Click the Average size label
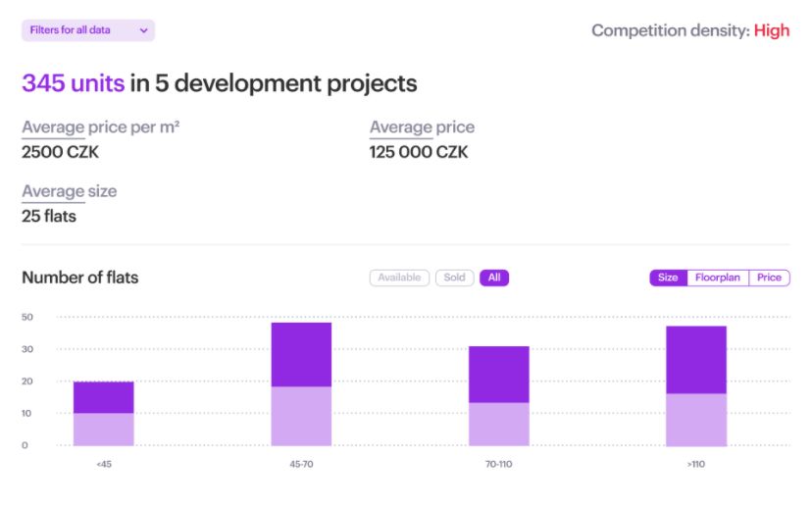This screenshot has width=812, height=508. (x=70, y=191)
